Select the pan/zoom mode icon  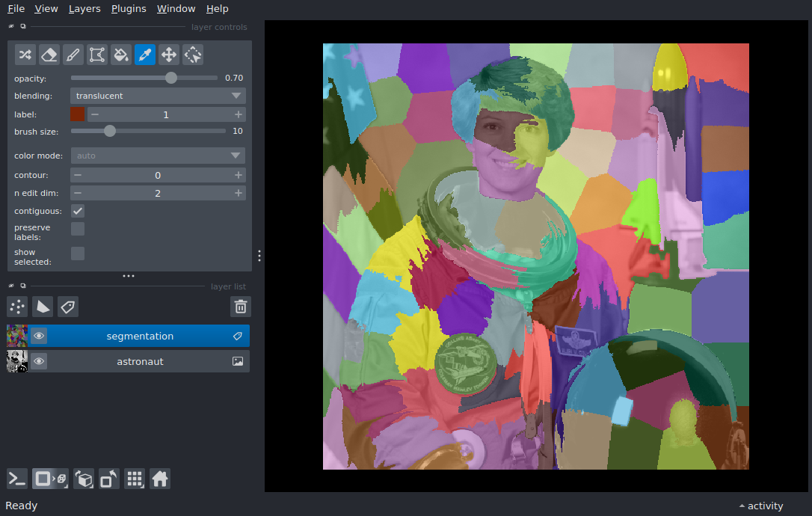coord(169,55)
